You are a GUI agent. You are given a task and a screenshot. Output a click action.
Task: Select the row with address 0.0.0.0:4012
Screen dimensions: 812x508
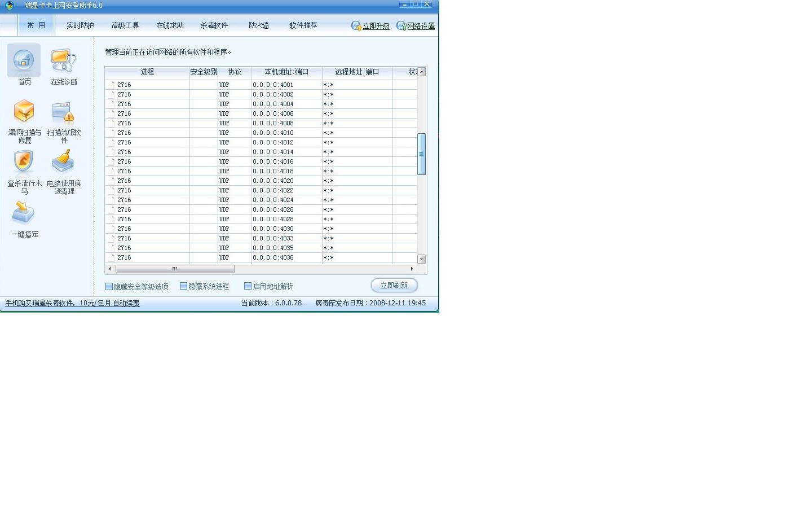pos(261,142)
